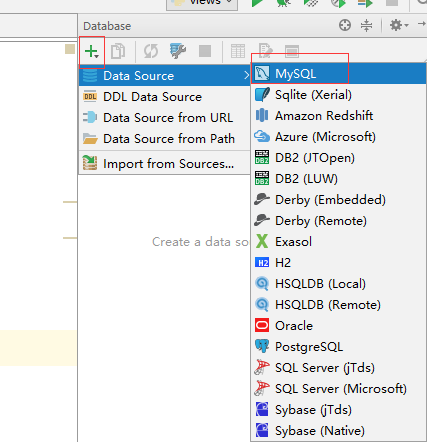This screenshot has height=442, width=427.
Task: Open Data Source Properties wrench icon
Action: [178, 51]
